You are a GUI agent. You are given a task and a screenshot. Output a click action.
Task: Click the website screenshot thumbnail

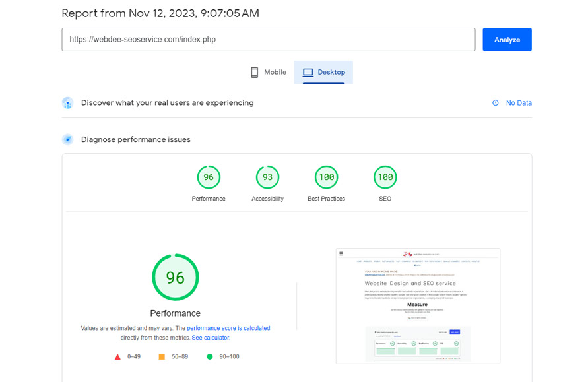(x=418, y=305)
